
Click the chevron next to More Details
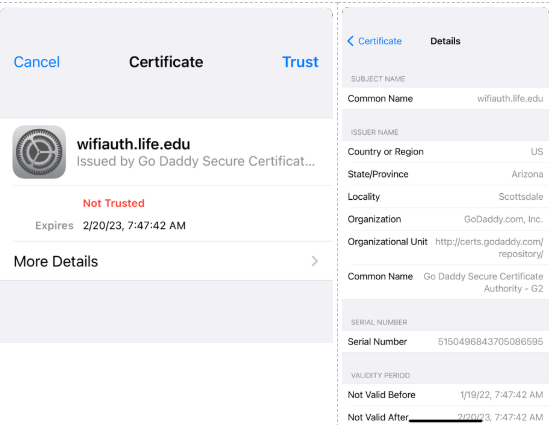pyautogui.click(x=315, y=261)
